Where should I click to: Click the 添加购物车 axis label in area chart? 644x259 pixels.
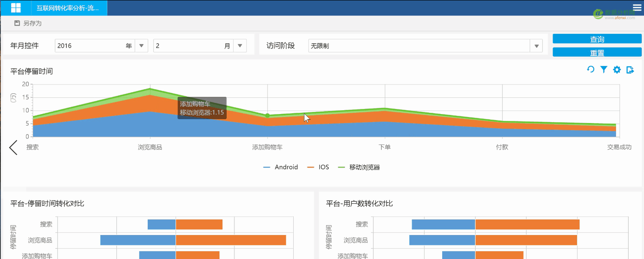(x=267, y=147)
